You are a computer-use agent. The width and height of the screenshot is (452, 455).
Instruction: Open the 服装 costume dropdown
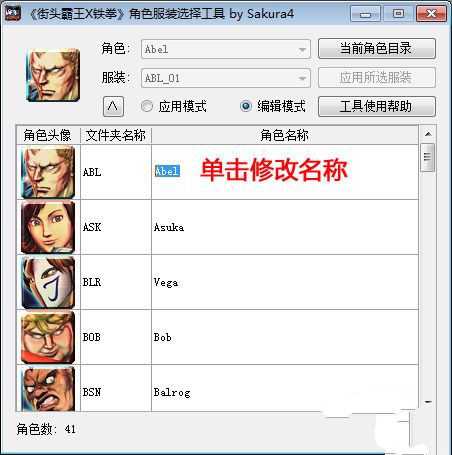tap(226, 78)
